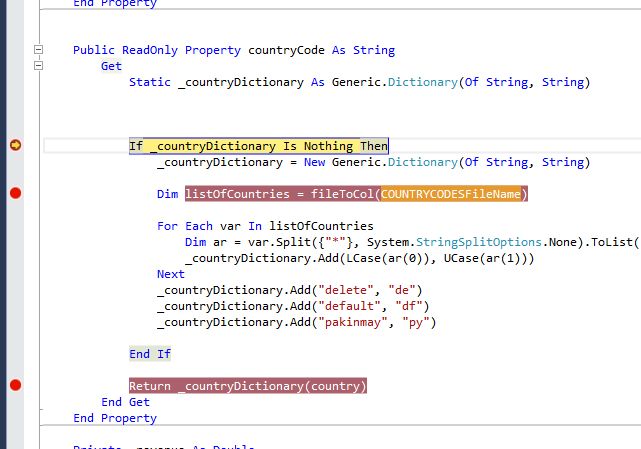The image size is (641, 449).
Task: Click the "delete" string literal
Action: (x=346, y=290)
